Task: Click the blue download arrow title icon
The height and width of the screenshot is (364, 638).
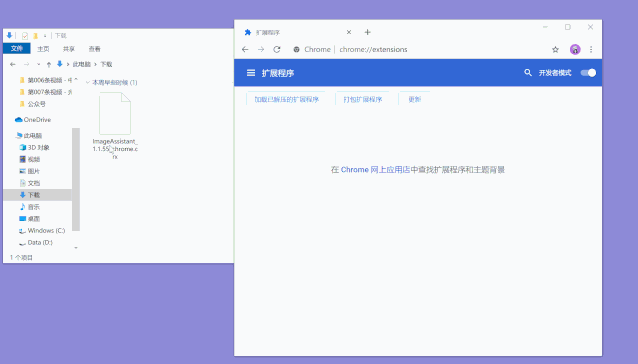Action: pos(9,35)
